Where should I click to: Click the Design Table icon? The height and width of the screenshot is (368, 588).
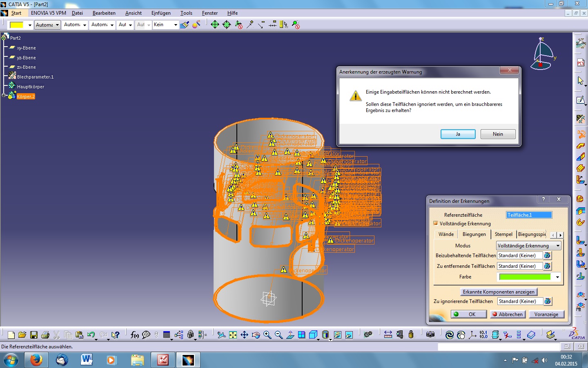(x=167, y=335)
